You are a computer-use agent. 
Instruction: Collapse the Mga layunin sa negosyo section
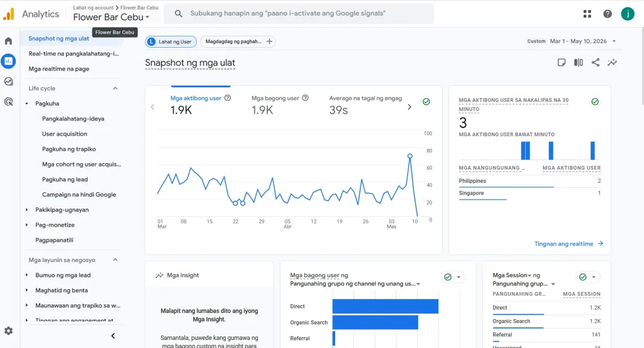pyautogui.click(x=116, y=260)
